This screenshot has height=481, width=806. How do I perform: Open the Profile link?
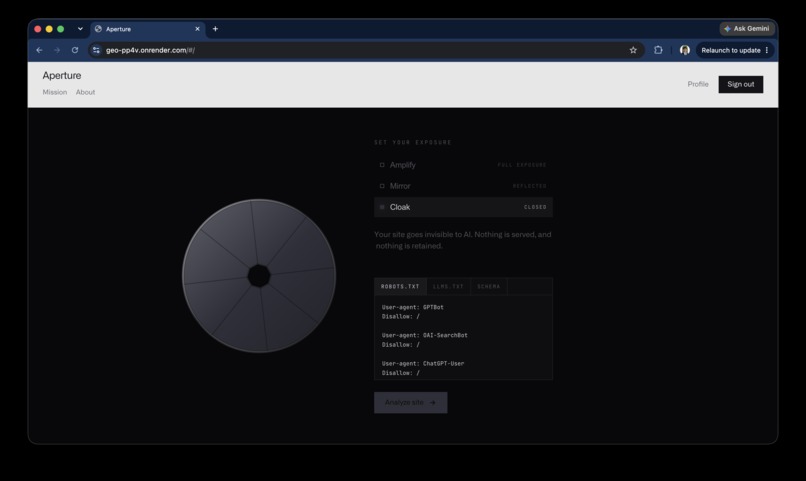pyautogui.click(x=698, y=84)
